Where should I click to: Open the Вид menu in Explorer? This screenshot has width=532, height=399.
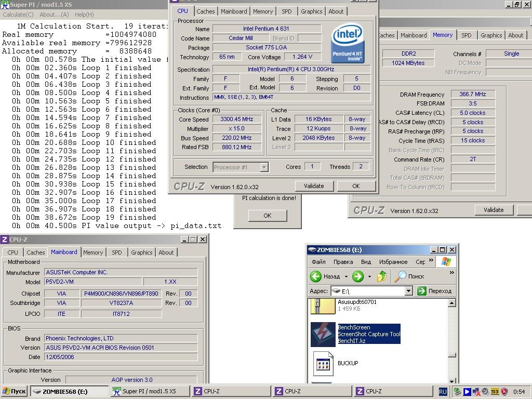pos(366,262)
